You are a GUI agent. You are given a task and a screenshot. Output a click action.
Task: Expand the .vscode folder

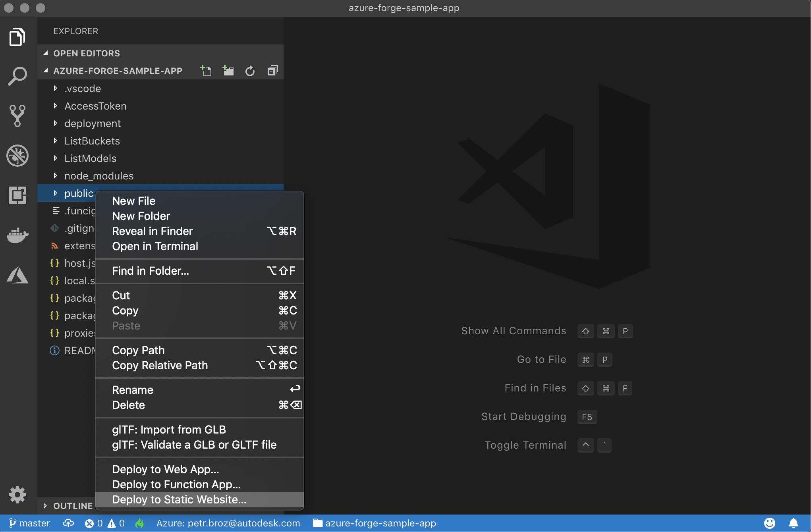160,89
